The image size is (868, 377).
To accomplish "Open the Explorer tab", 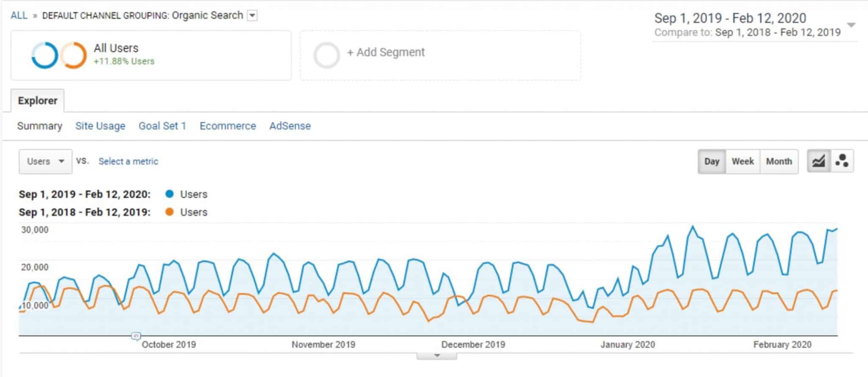I will tap(37, 101).
